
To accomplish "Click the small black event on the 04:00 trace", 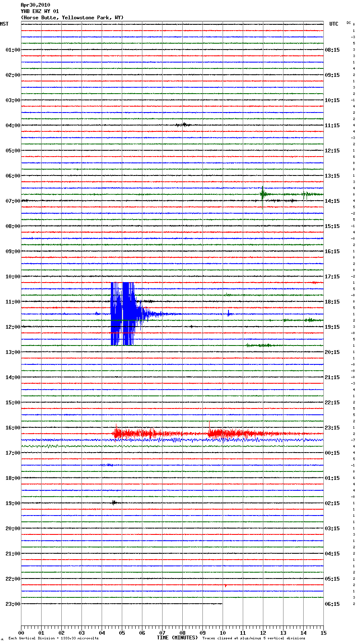I will (x=184, y=125).
